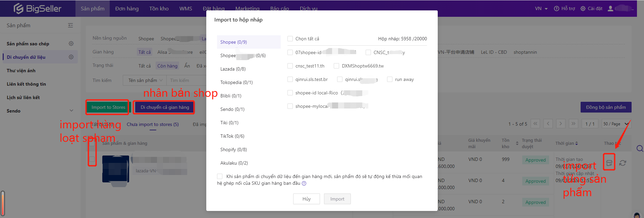Tick the Chọn tất cả checkbox
This screenshot has width=644, height=218.
290,39
